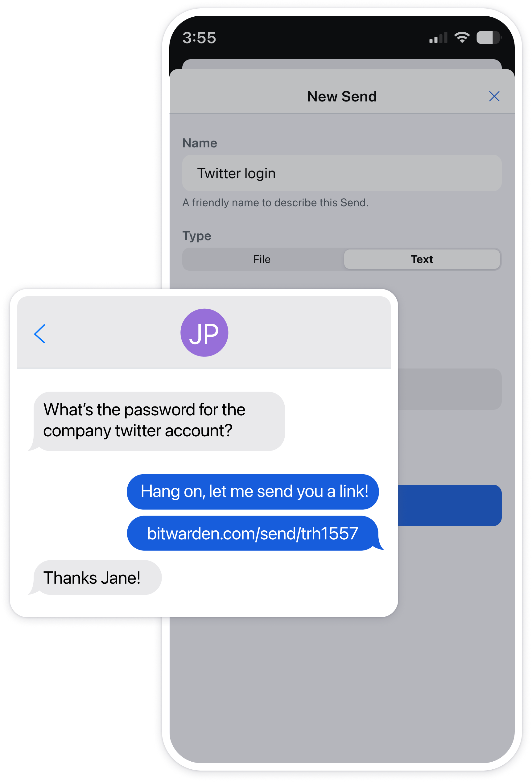Screen dimensions: 532x782
Task: Tap the back chevron in messages
Action: [x=40, y=333]
